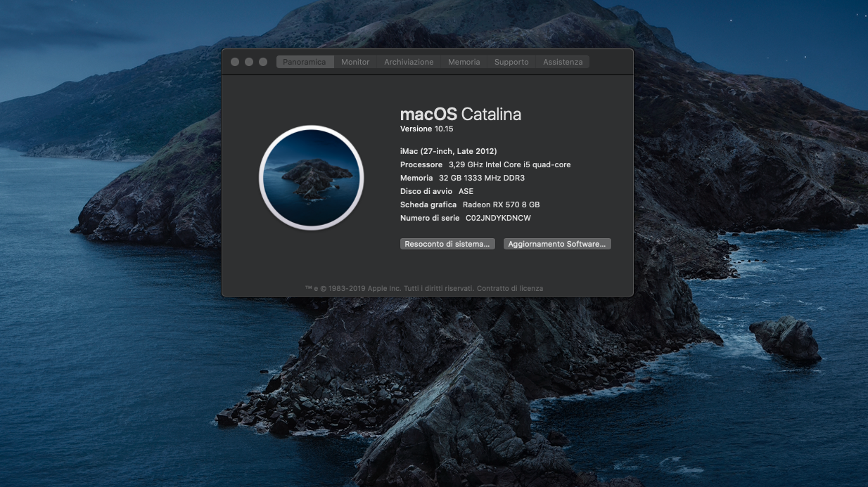Go to the Supporto tab

pyautogui.click(x=511, y=62)
